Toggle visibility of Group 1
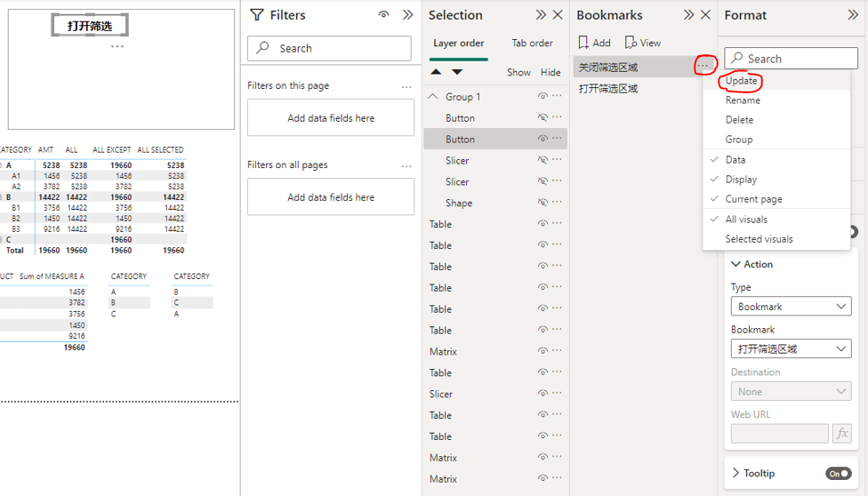This screenshot has height=496, width=868. [x=542, y=97]
